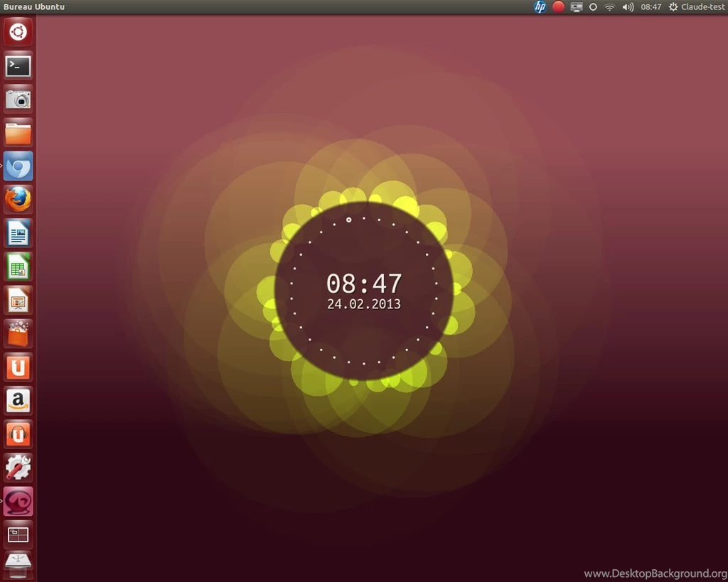Open the Amazon launcher icon

[x=18, y=400]
